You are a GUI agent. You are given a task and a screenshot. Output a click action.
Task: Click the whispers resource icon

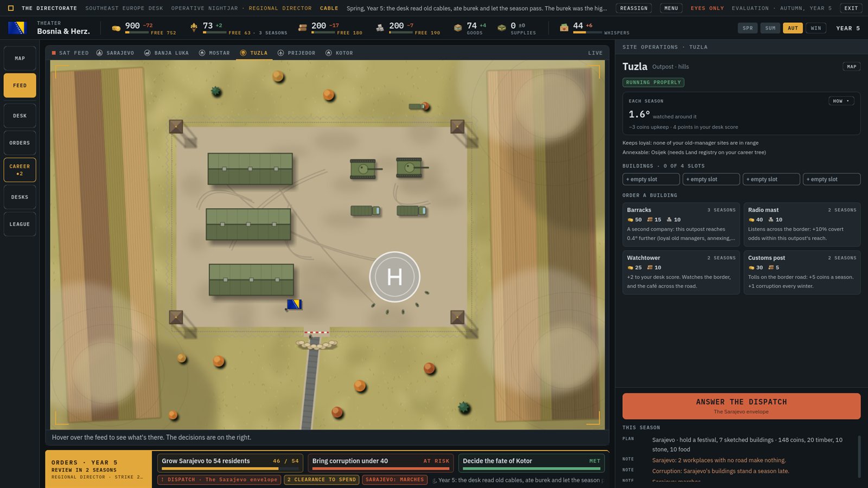tap(564, 28)
